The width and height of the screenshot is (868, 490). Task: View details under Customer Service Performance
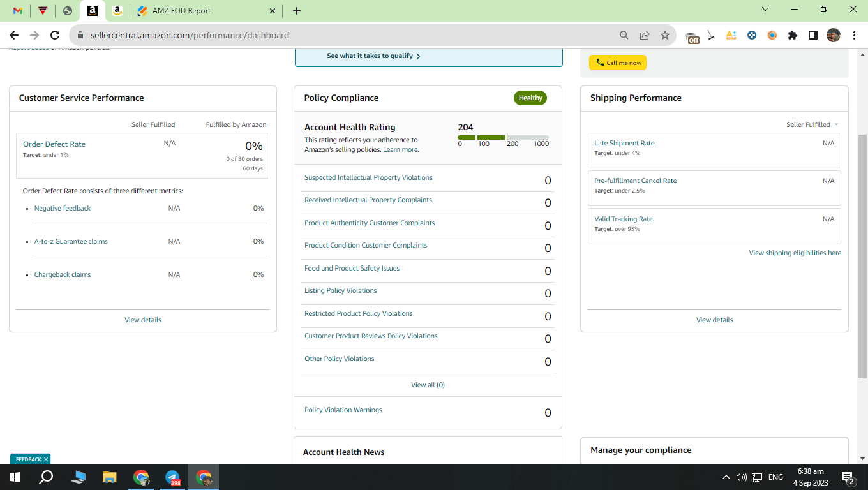tap(143, 320)
